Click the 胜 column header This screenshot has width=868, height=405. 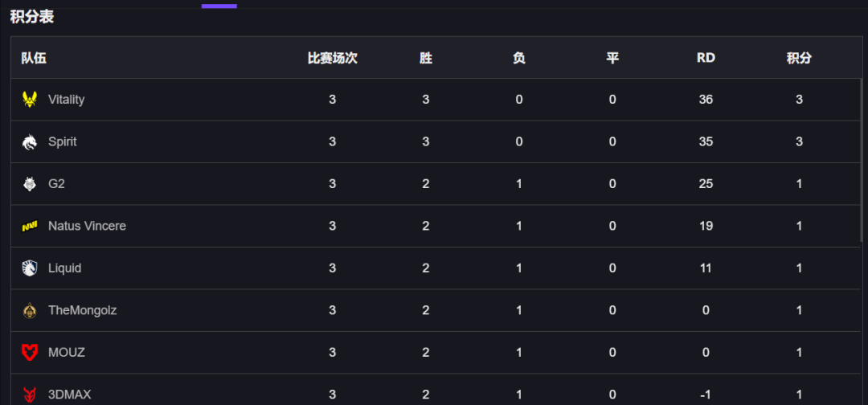point(426,58)
